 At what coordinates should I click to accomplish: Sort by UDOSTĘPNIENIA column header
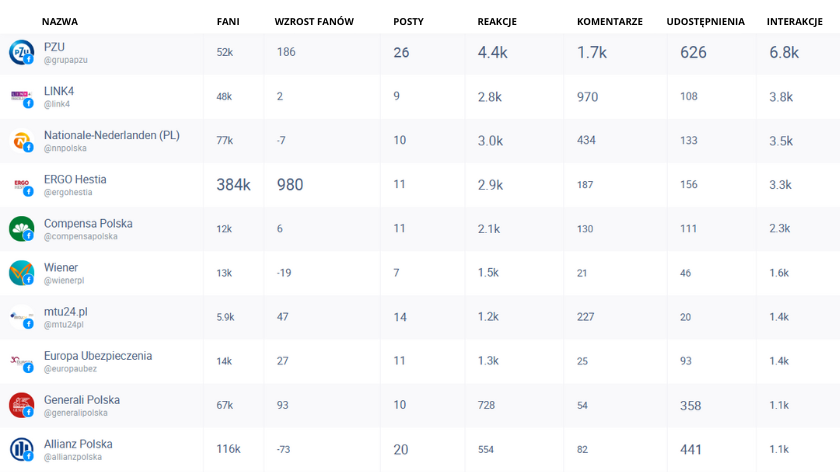tap(706, 21)
